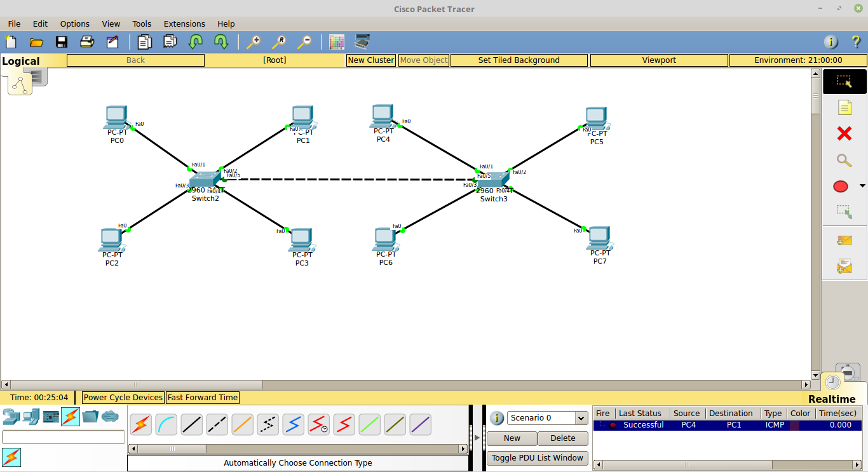Image resolution: width=868 pixels, height=472 pixels.
Task: Activate the Delete tool red X
Action: [x=844, y=133]
